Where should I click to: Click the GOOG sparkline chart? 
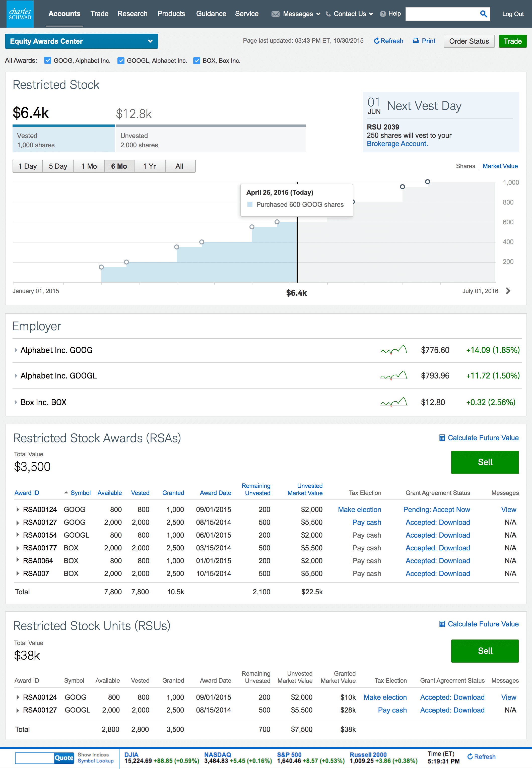[x=394, y=350]
